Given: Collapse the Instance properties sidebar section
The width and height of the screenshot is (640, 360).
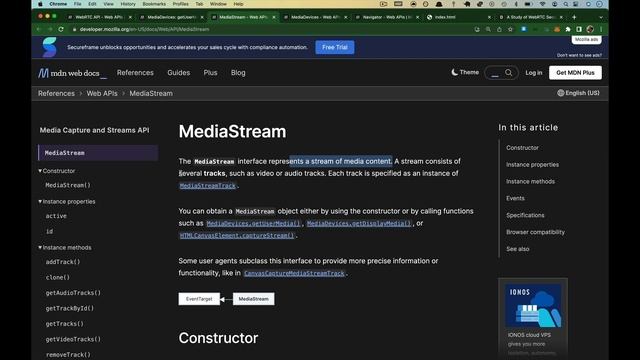Looking at the screenshot, I should pos(67,202).
